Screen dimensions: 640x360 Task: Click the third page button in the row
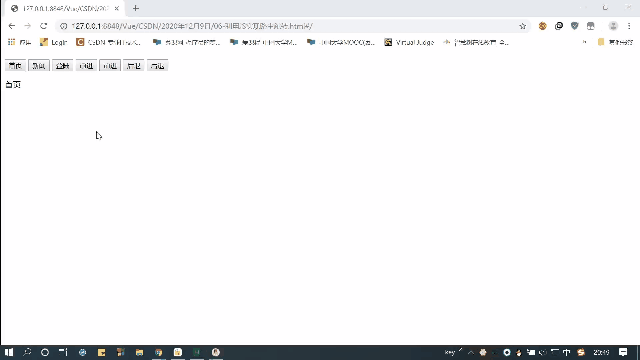62,65
